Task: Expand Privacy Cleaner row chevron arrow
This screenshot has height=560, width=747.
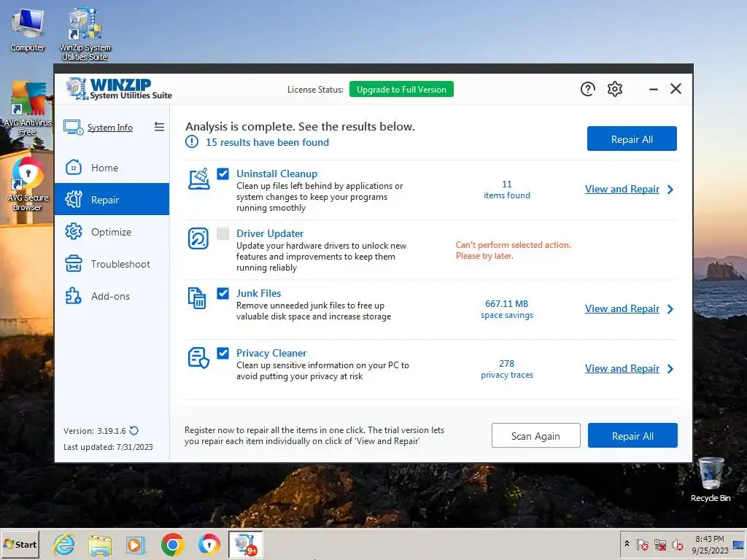Action: point(670,368)
